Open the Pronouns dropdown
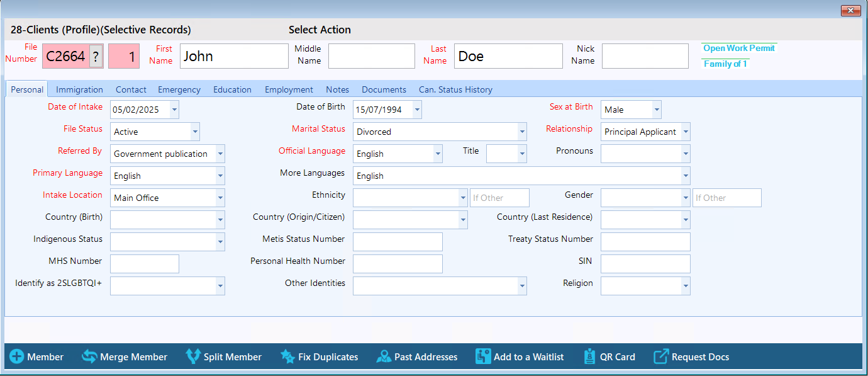 [686, 154]
